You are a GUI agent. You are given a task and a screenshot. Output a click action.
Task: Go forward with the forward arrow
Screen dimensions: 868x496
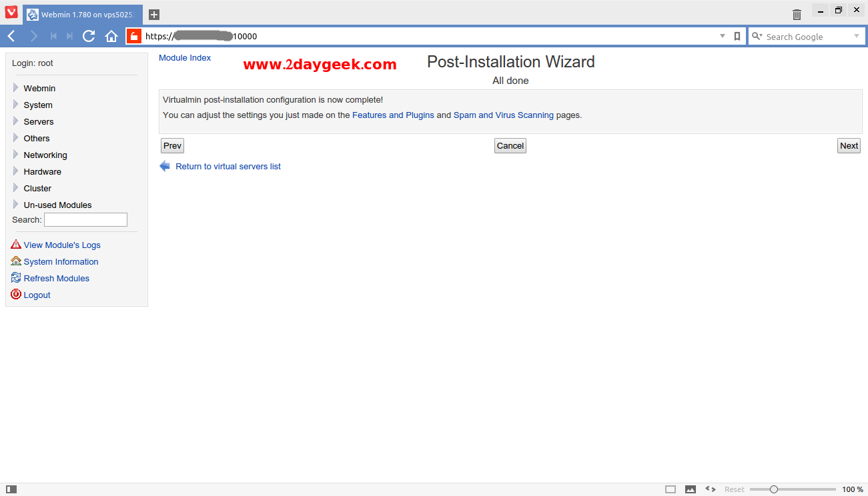pyautogui.click(x=33, y=36)
